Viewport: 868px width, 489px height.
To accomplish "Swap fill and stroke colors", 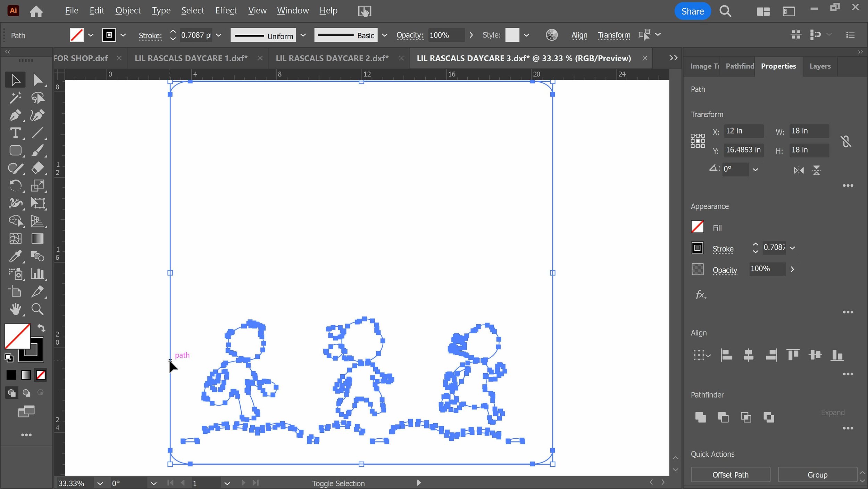I will [41, 328].
